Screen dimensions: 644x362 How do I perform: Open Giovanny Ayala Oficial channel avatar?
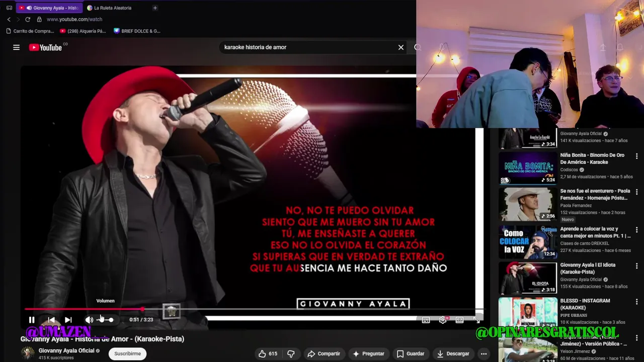coord(28,353)
